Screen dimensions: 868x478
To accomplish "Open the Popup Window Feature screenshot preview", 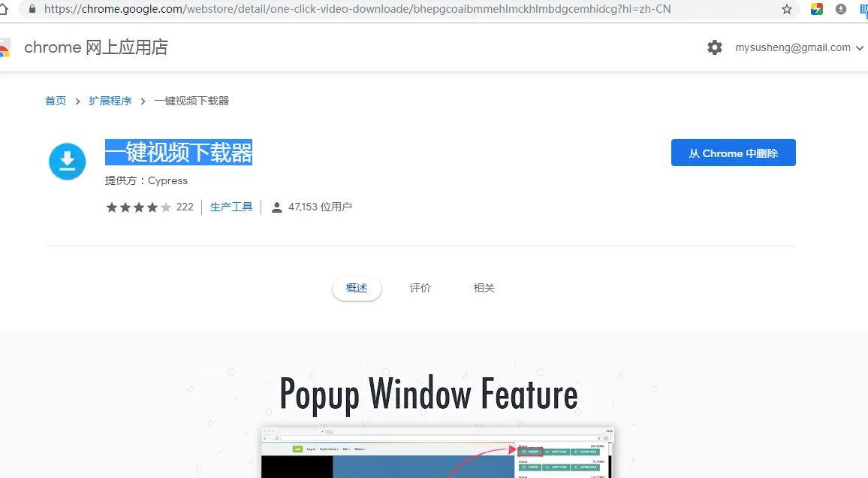I will (x=437, y=452).
